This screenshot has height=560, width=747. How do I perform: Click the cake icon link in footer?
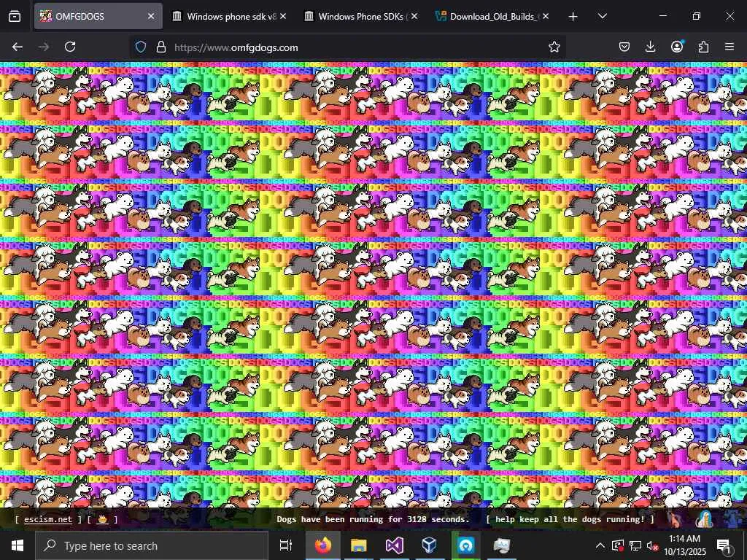pyautogui.click(x=102, y=519)
